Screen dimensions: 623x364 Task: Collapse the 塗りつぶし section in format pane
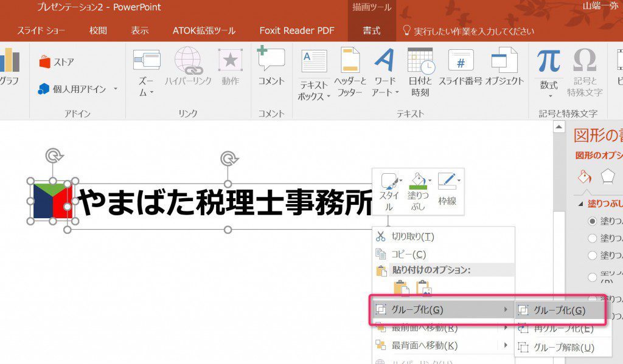(x=580, y=204)
